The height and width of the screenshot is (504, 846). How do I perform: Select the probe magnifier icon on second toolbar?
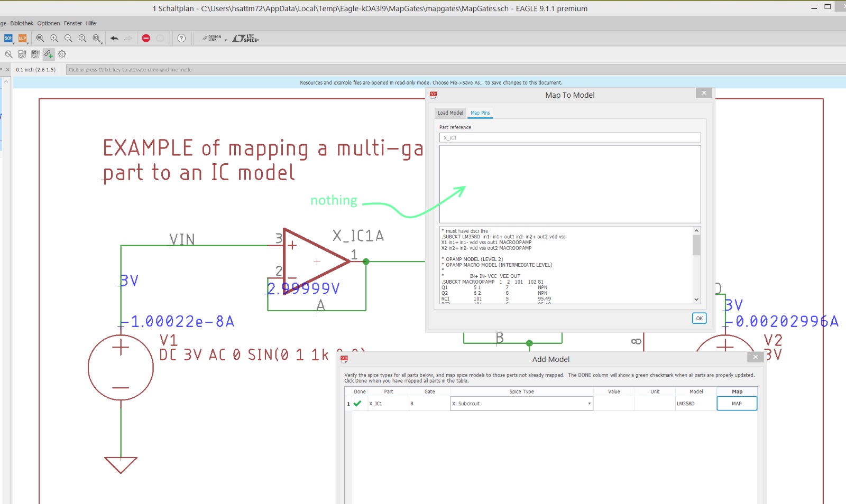pyautogui.click(x=8, y=54)
